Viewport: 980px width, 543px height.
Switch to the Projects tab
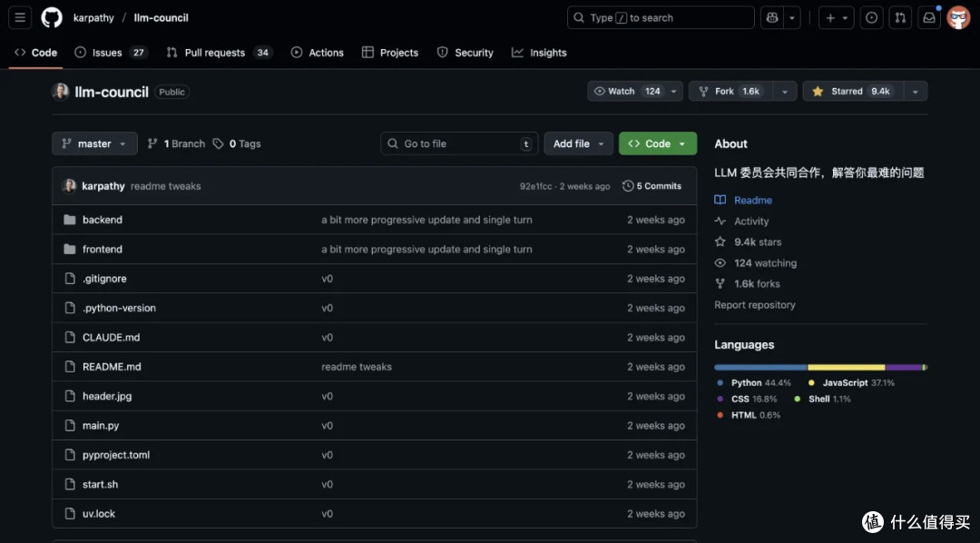click(x=390, y=53)
